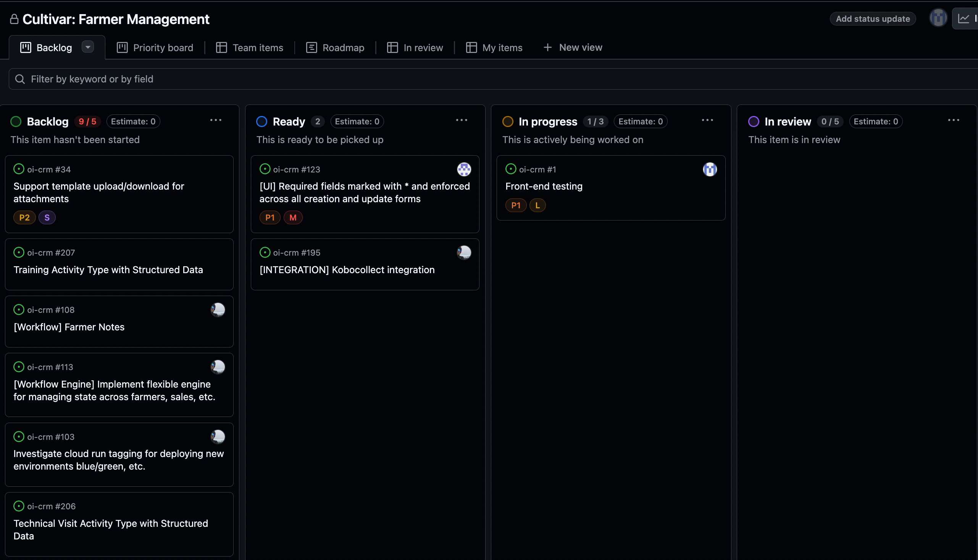Click assignee avatar on Front-end testing card

709,169
